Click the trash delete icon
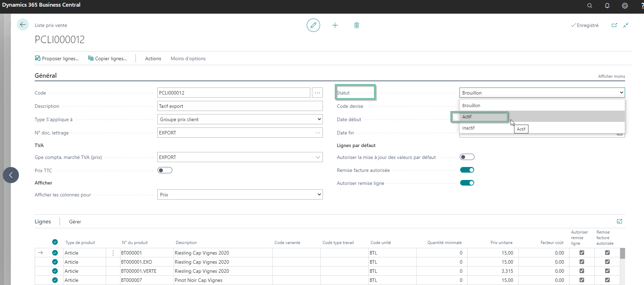Screen dimensions: 644x285 [x=356, y=25]
